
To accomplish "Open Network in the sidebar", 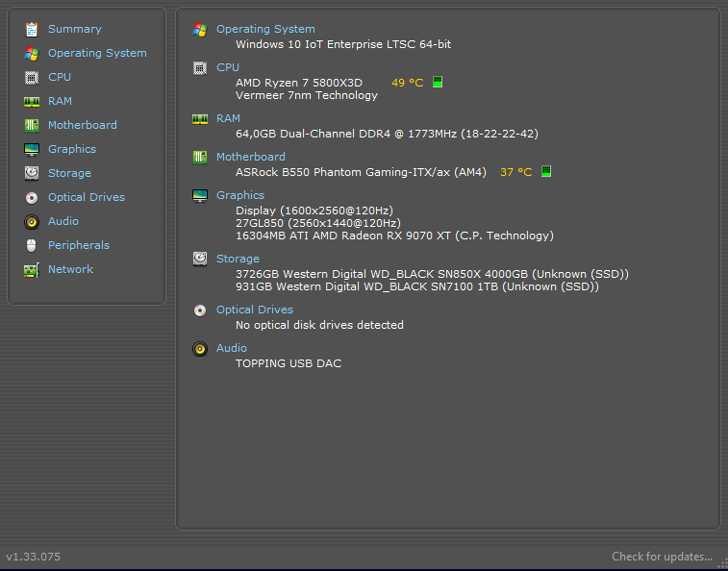I will point(70,269).
